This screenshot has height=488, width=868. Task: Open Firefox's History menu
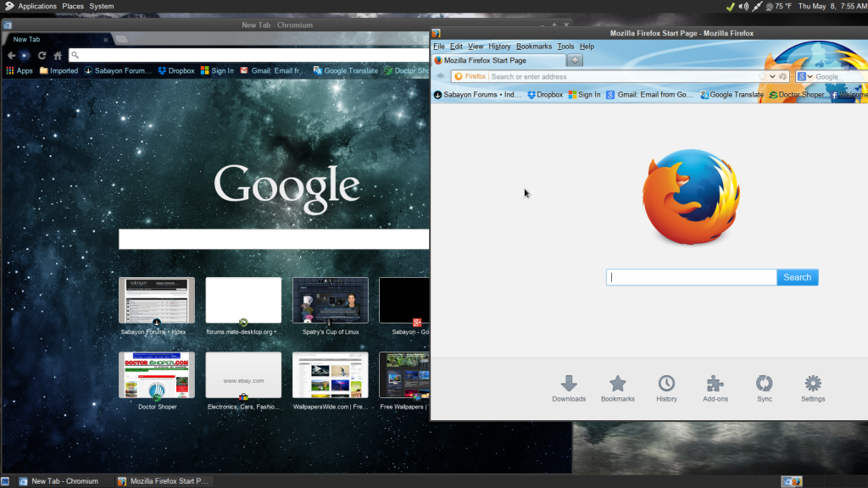499,47
